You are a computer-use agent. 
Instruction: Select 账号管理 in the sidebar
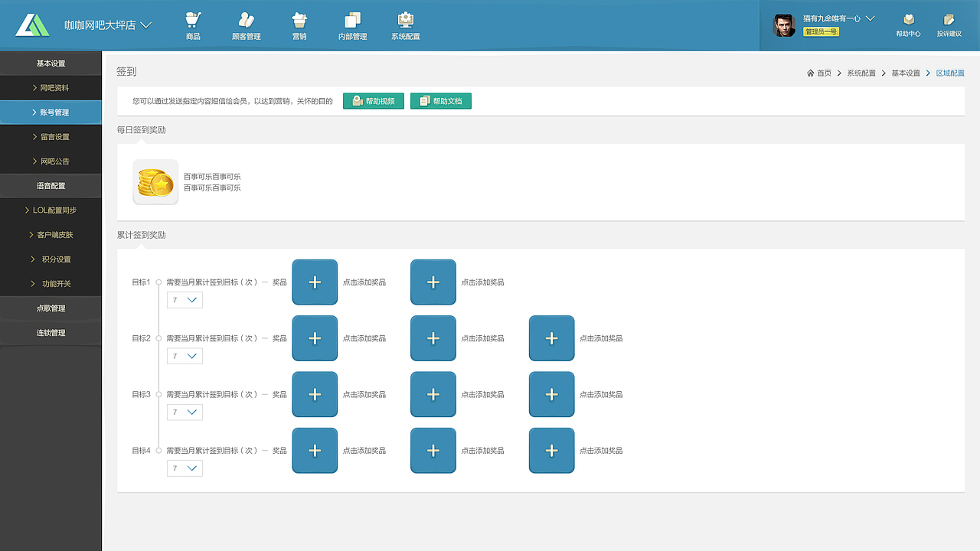pos(51,112)
